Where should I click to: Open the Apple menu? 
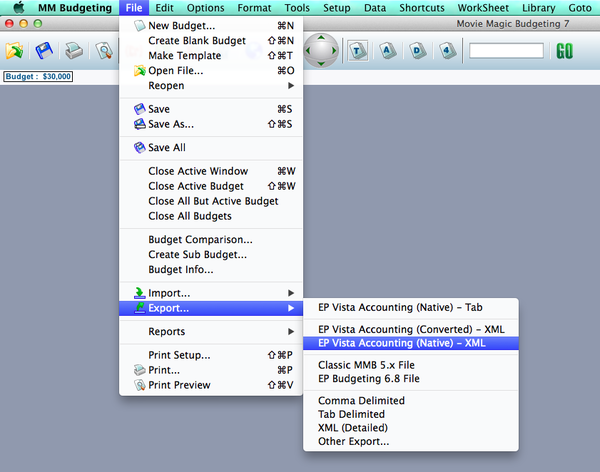point(19,8)
